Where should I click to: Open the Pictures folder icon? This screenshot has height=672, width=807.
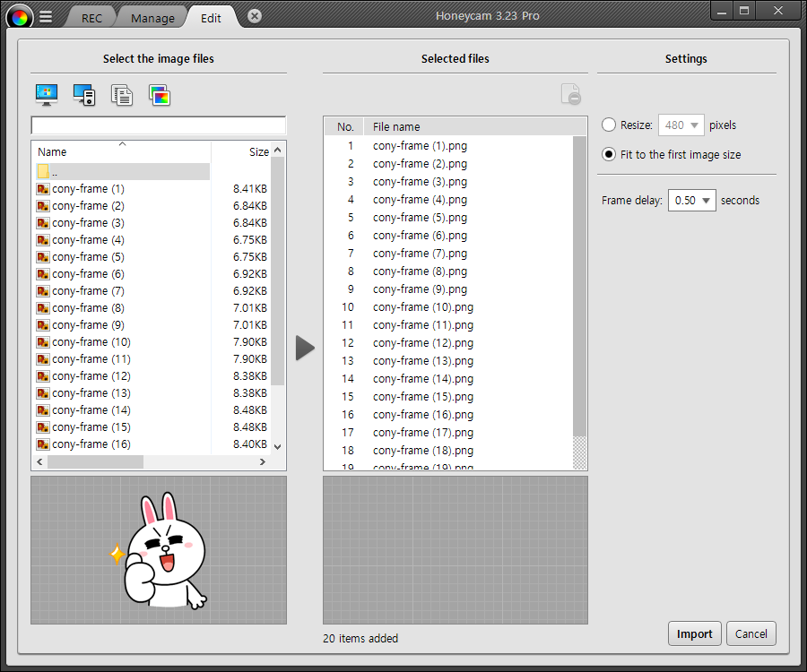(160, 95)
